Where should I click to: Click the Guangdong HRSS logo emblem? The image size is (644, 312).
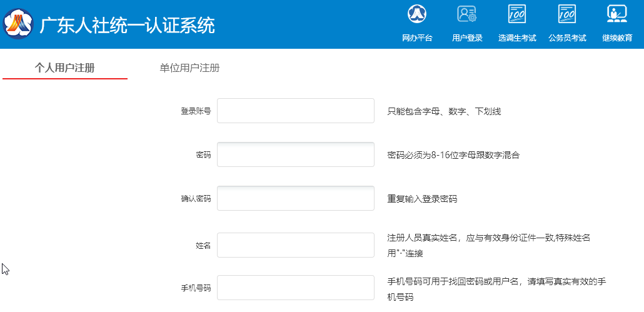click(x=19, y=24)
